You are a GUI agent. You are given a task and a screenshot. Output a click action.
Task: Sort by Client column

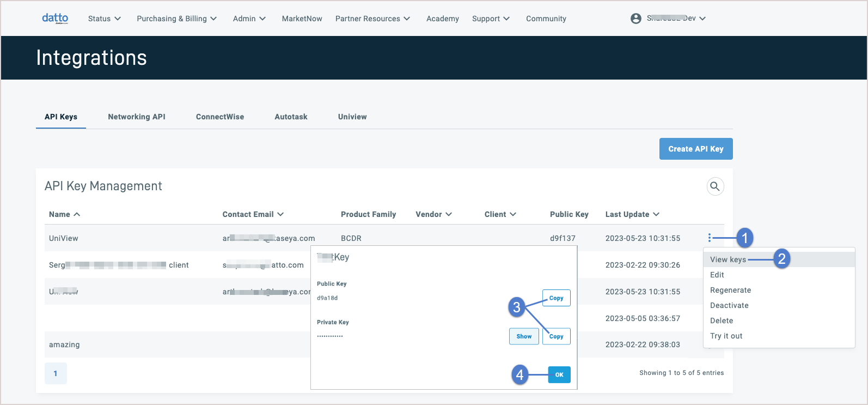[500, 214]
